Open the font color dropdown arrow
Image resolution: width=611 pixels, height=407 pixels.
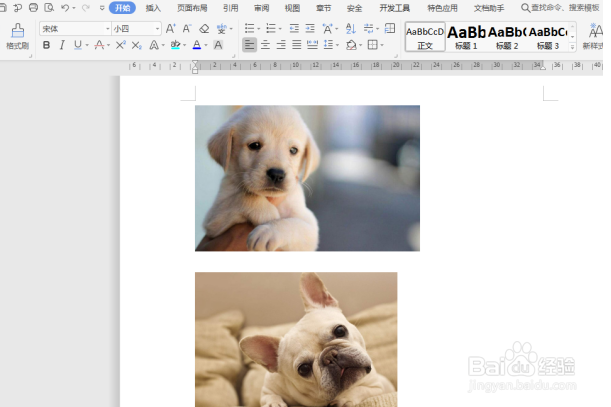coord(206,46)
